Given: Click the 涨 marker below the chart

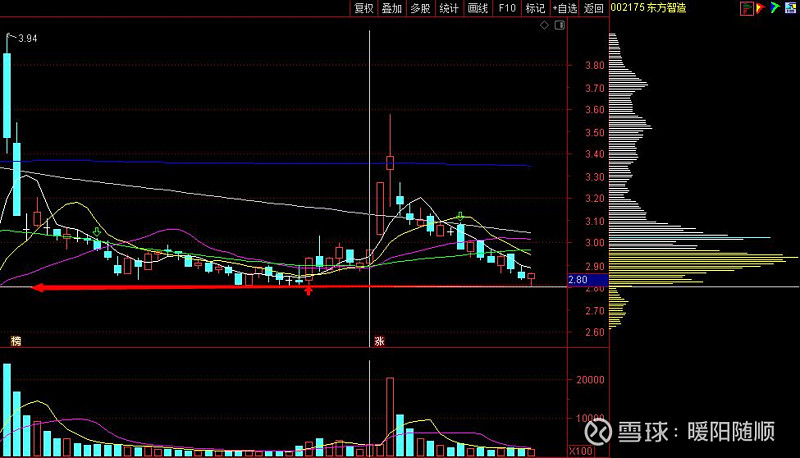Looking at the screenshot, I should [379, 341].
